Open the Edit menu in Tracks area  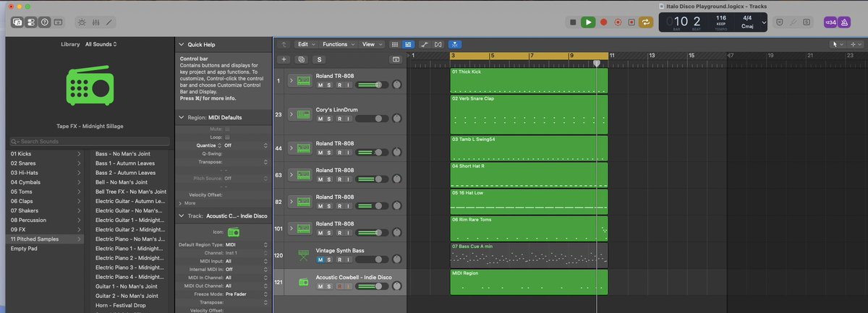307,44
